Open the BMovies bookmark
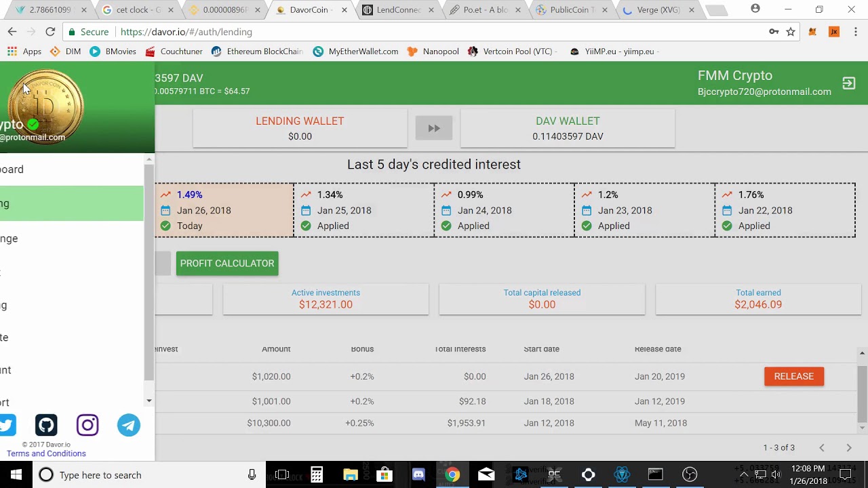This screenshot has width=868, height=488. 113,52
